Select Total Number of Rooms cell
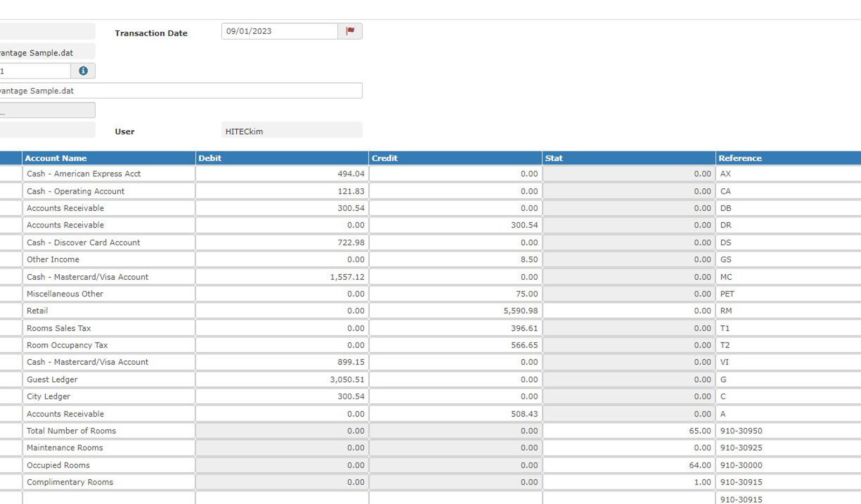861x504 pixels. [109, 431]
